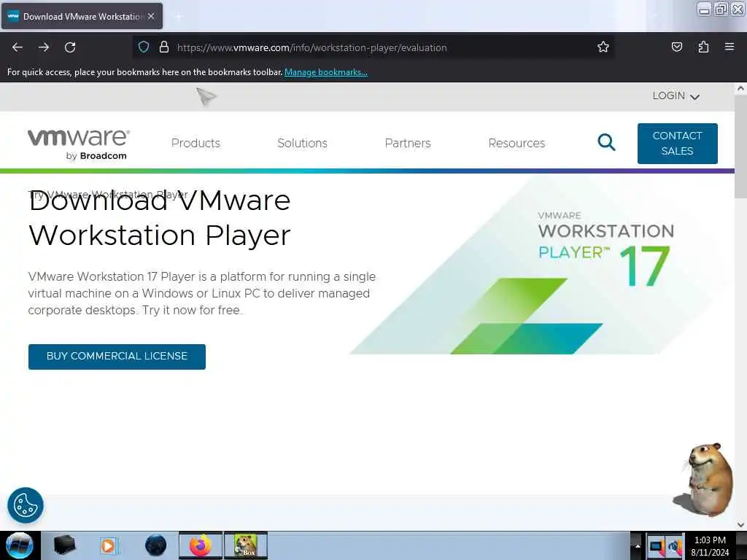The width and height of the screenshot is (747, 560).
Task: Click the page scrollbar thumb
Action: (x=740, y=146)
